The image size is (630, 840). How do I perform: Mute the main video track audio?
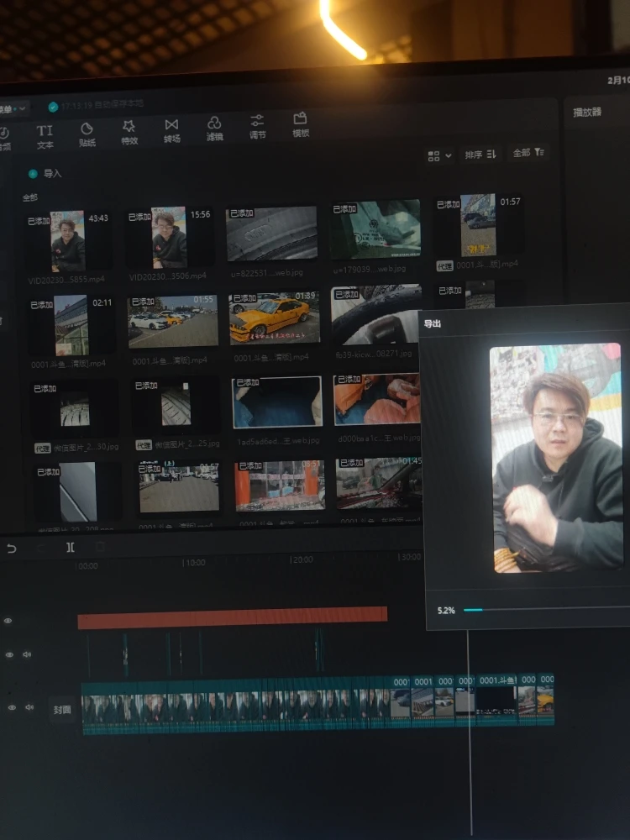click(29, 707)
